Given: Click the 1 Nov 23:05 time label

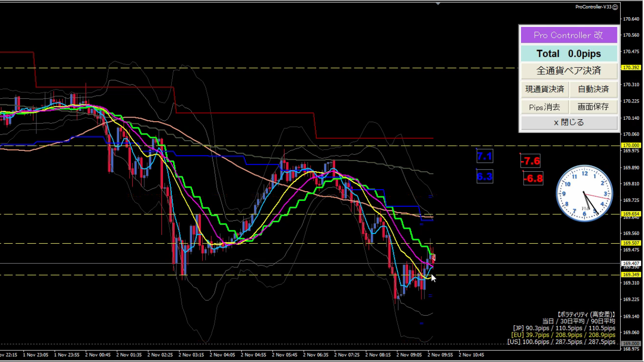Looking at the screenshot, I should click(35, 355).
